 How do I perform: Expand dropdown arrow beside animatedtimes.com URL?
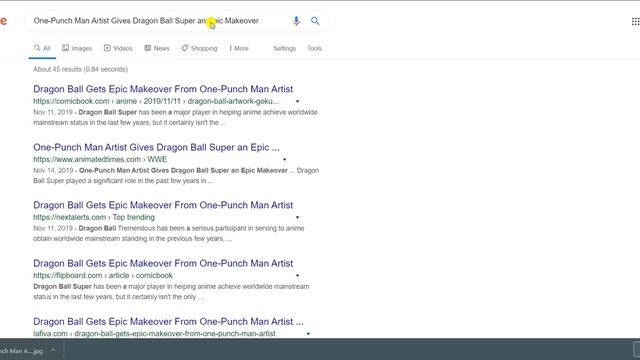pyautogui.click(x=284, y=160)
